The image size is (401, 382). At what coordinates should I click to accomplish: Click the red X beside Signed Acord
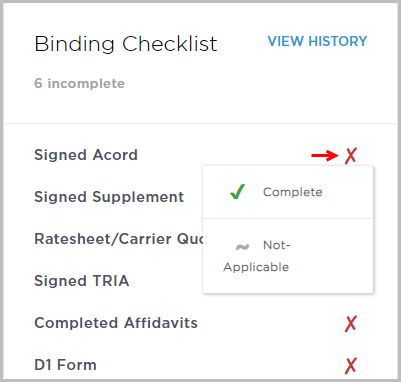[351, 156]
